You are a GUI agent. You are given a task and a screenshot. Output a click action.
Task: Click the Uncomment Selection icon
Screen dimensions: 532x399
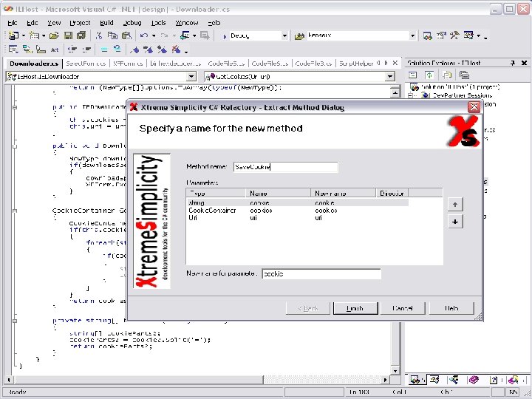pyautogui.click(x=117, y=50)
